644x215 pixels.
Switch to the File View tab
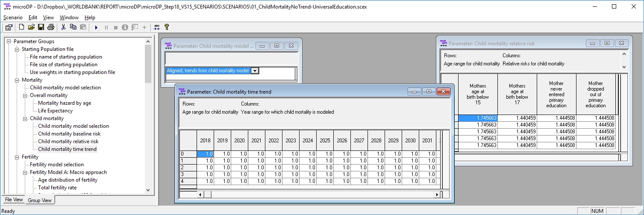coord(14,200)
